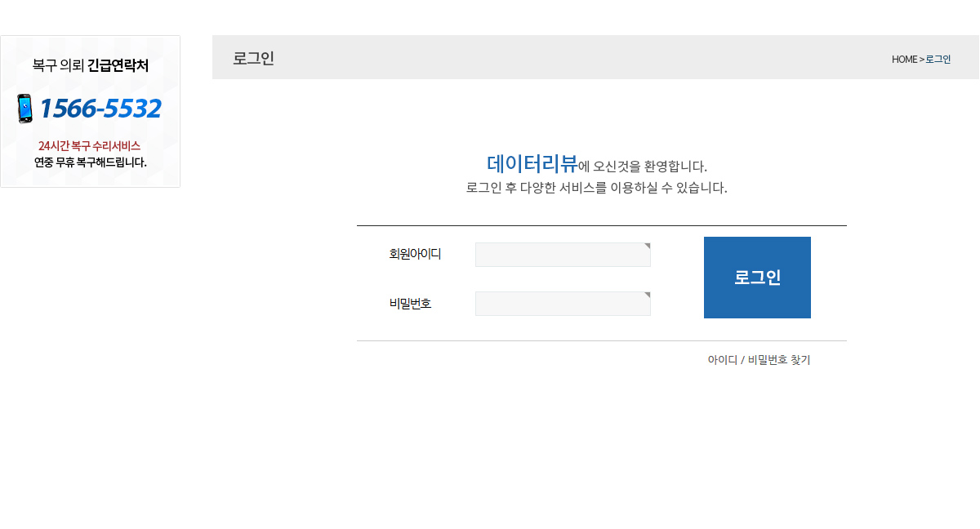Click the blue 로그인 button

tap(757, 278)
